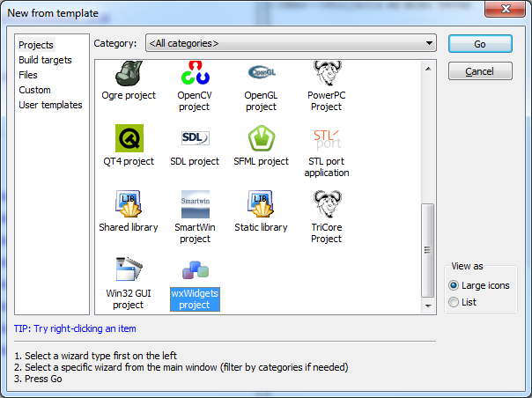This screenshot has height=398, width=532.
Task: Click the 'Static library' label
Action: [261, 227]
